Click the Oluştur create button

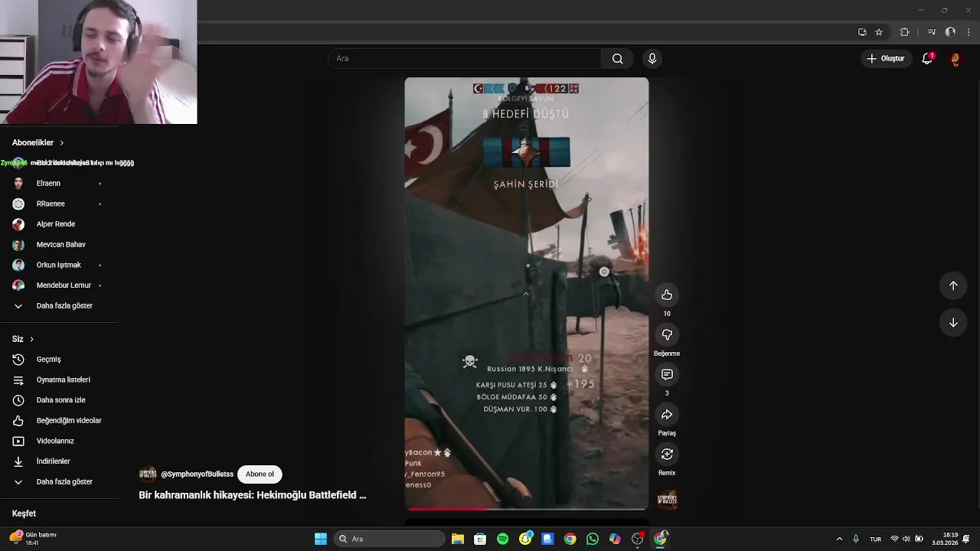886,59
